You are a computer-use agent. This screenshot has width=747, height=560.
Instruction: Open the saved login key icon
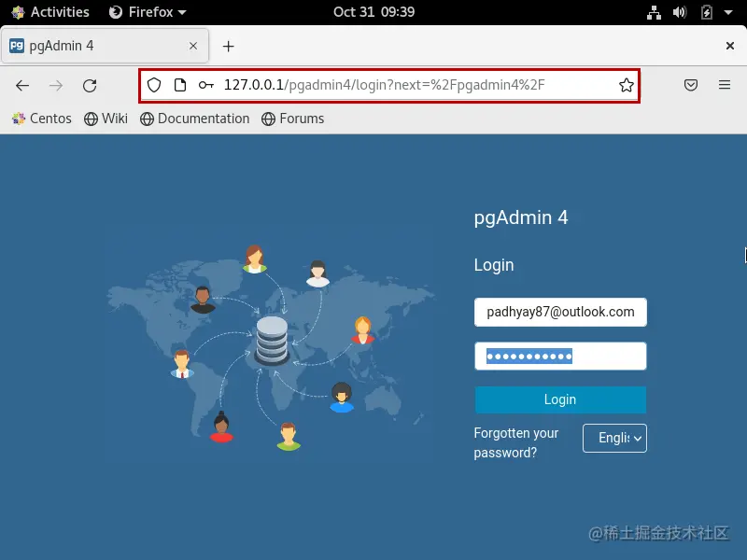206,84
